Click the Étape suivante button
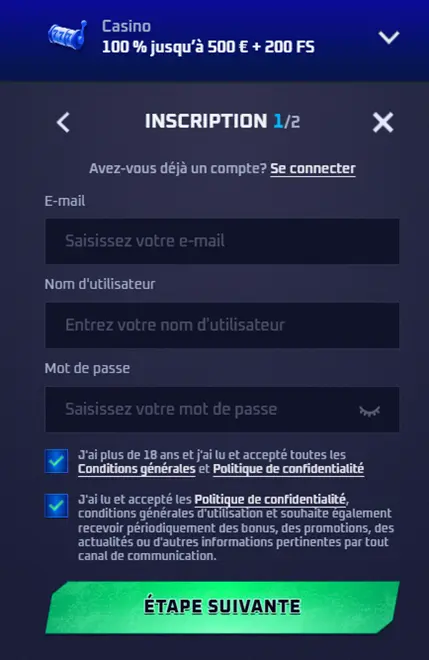The height and width of the screenshot is (660, 429). [222, 607]
